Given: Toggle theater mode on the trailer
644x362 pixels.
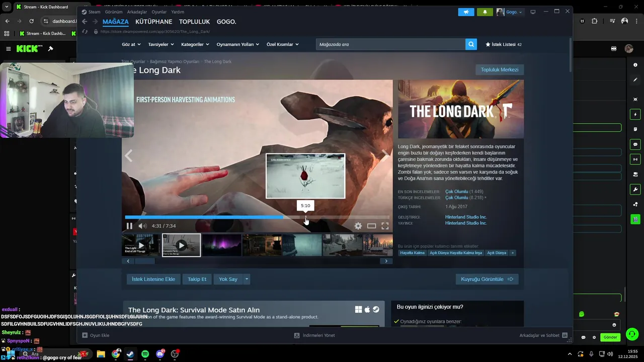Looking at the screenshot, I should tap(371, 226).
